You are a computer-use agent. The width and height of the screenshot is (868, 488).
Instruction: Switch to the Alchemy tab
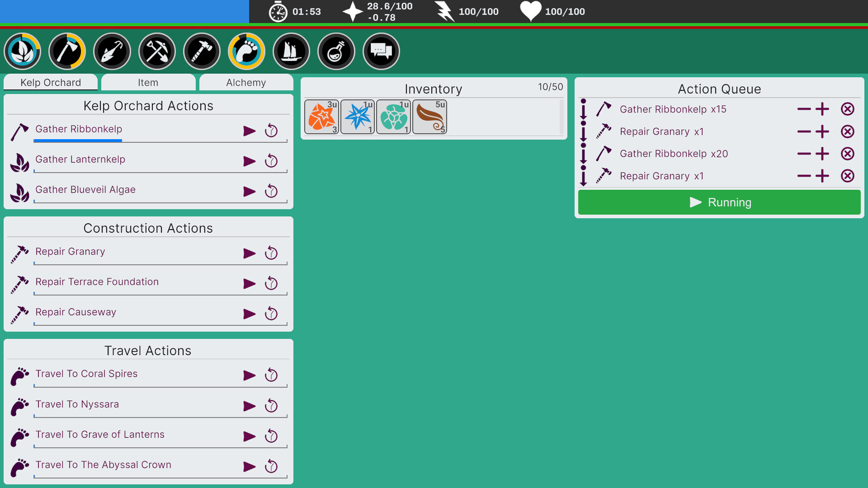246,82
